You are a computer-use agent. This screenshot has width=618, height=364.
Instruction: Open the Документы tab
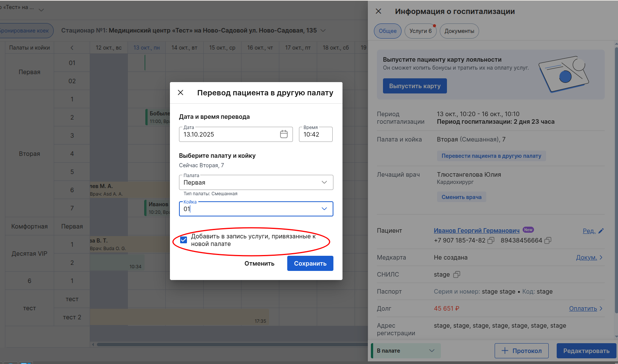459,31
